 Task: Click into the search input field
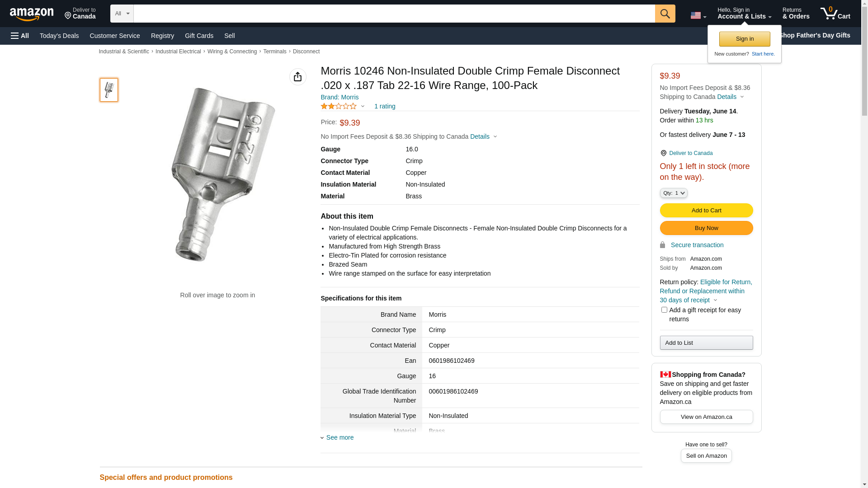click(394, 14)
